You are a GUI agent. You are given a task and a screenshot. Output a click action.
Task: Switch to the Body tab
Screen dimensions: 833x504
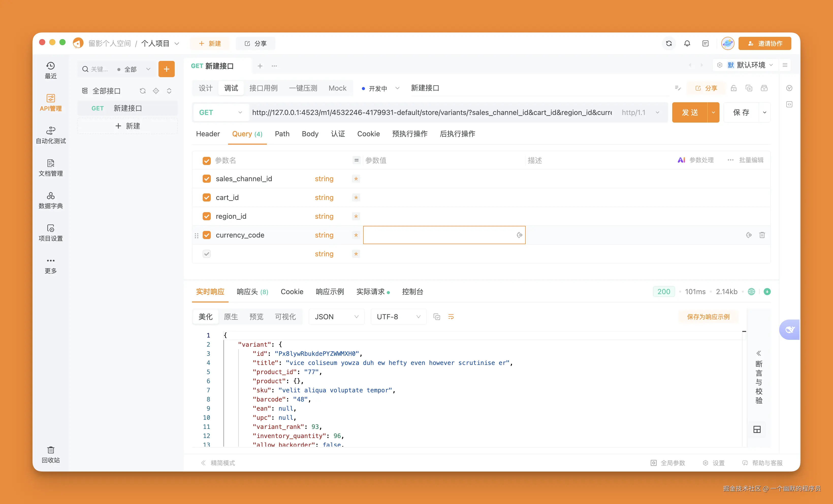(x=310, y=134)
